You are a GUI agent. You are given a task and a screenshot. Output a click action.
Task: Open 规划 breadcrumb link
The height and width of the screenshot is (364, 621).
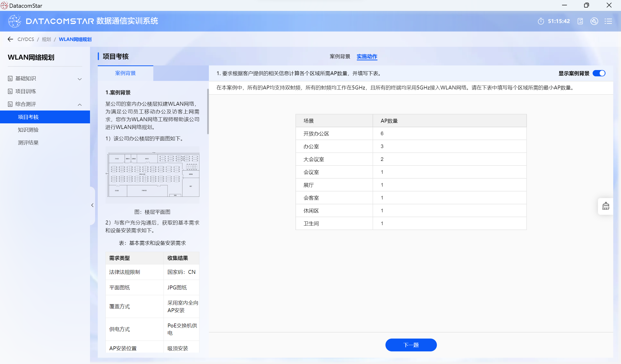[x=46, y=39]
